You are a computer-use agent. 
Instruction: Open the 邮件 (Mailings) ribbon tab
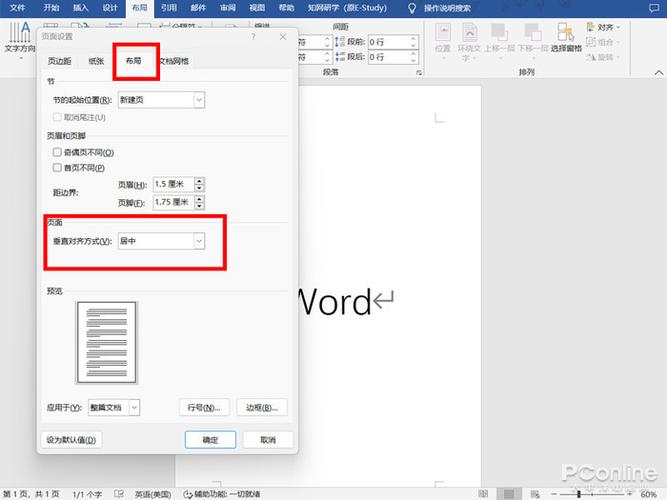coord(198,8)
